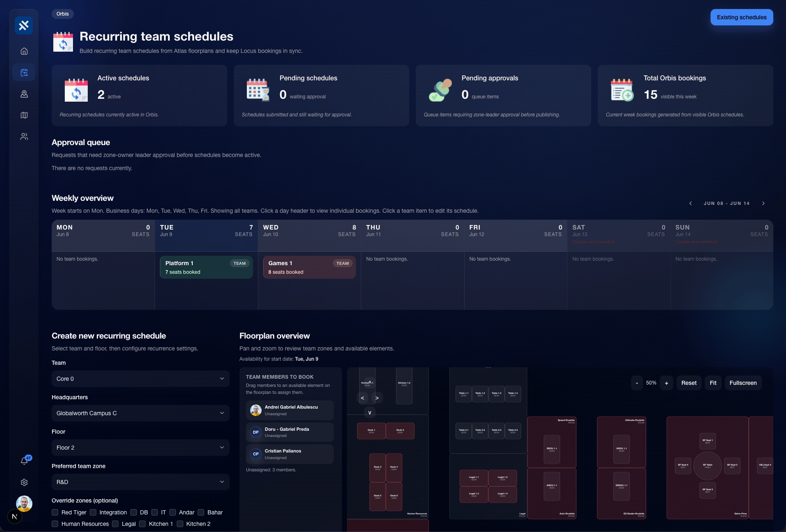
Task: Tick the Kitchen 2 override zone
Action: pos(180,524)
